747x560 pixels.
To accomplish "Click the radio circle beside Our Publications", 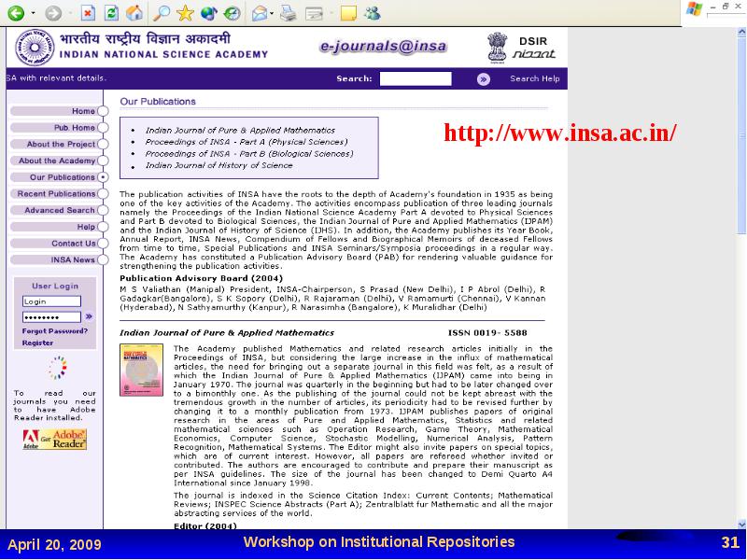I will click(103, 177).
